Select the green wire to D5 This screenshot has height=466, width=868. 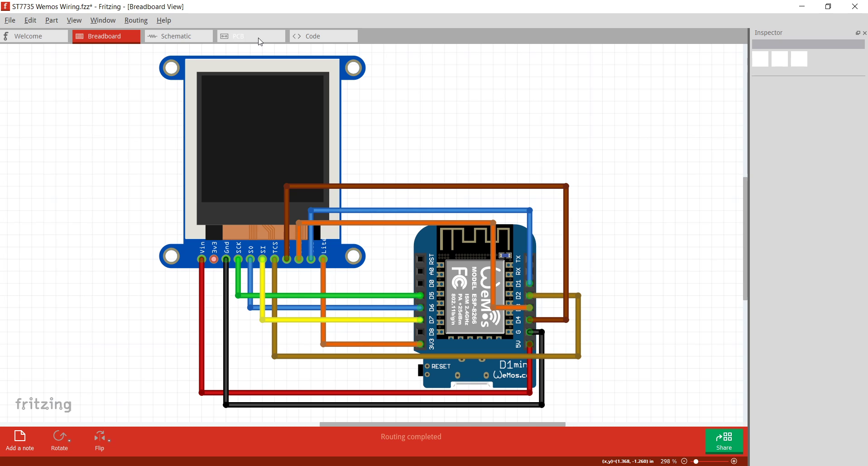[329, 296]
